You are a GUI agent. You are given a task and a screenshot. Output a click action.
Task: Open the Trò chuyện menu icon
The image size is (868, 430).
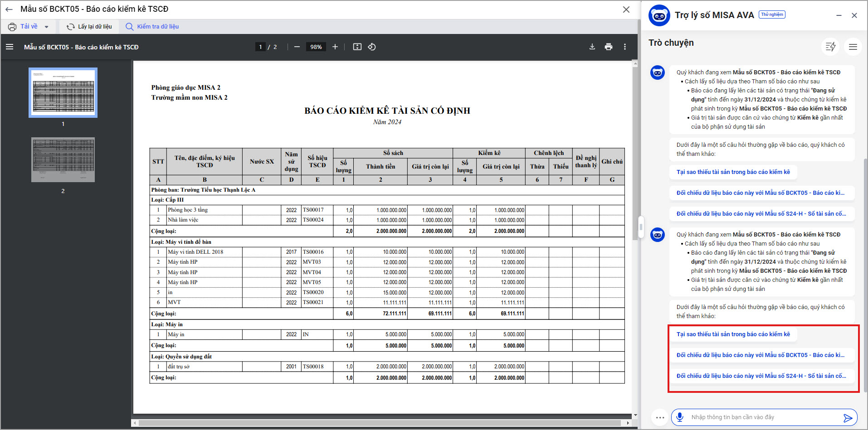coord(853,47)
